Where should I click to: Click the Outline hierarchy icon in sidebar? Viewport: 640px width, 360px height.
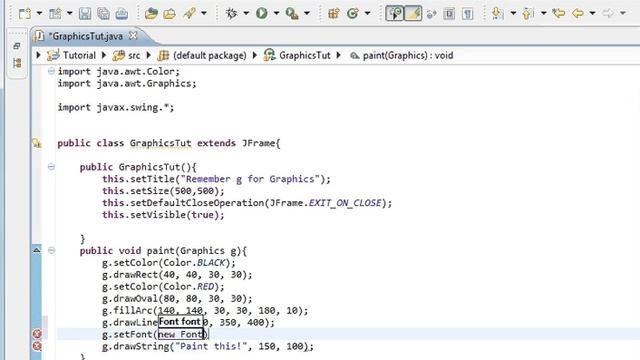coord(17,63)
